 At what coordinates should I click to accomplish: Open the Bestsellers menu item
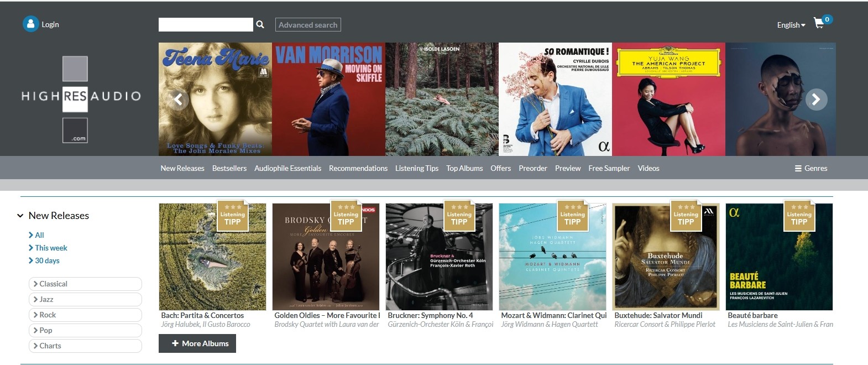229,168
